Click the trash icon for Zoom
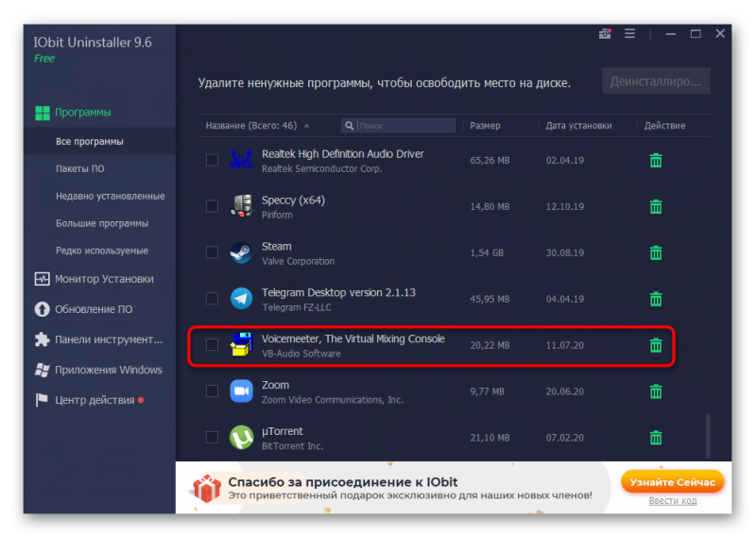The width and height of the screenshot is (756, 538). coord(656,391)
